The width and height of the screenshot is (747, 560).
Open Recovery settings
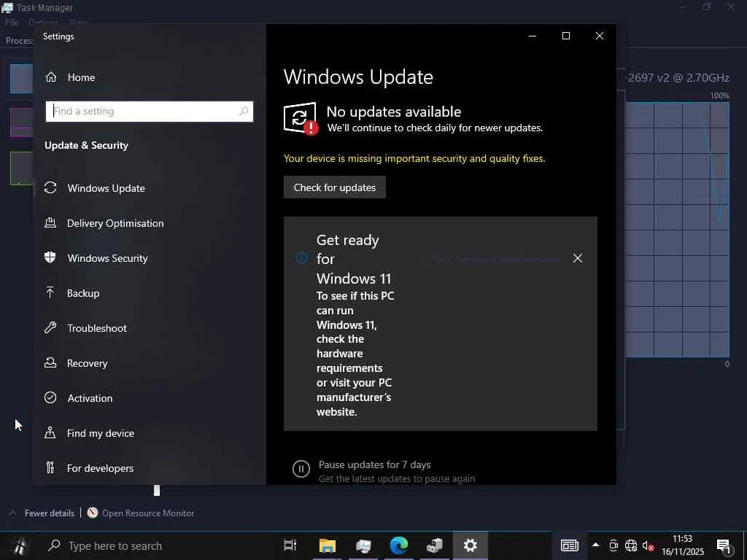[76, 363]
